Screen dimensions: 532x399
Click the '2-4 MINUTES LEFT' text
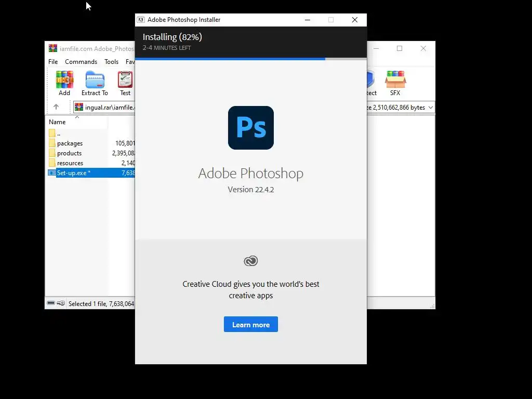(167, 48)
